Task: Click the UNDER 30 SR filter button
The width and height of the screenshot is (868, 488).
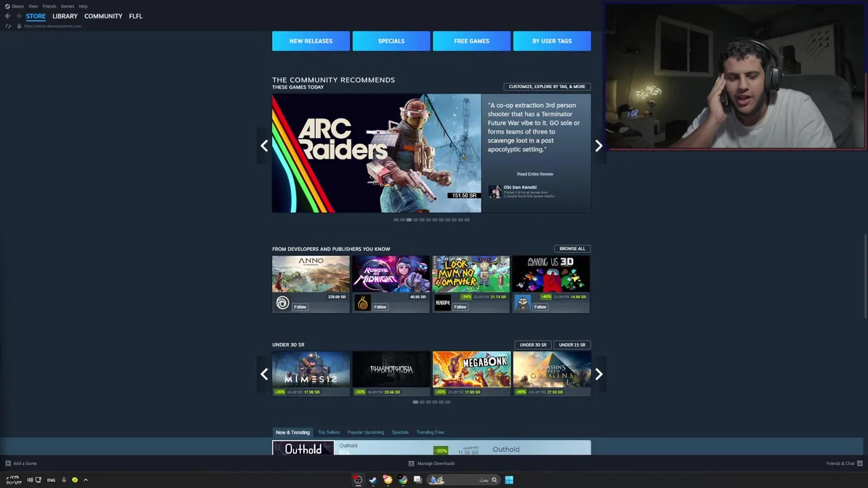Action: point(533,345)
